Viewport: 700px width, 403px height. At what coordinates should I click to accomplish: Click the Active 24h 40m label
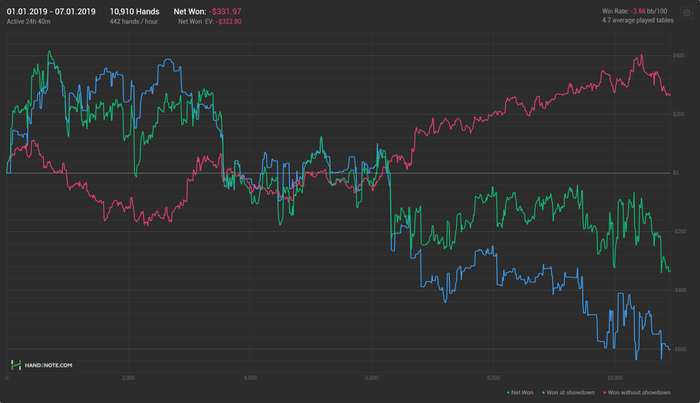[x=28, y=21]
